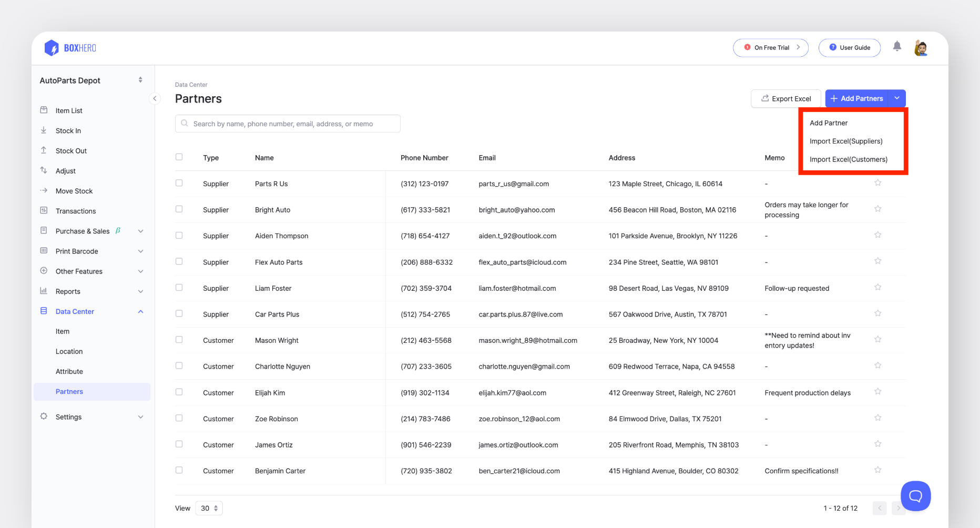Open the Add Partners dropdown arrow

pyautogui.click(x=897, y=98)
